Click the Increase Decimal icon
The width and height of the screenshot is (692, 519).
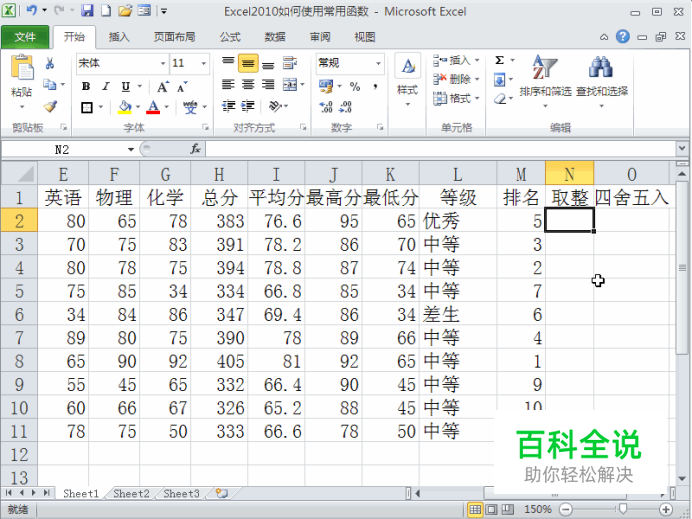click(x=326, y=107)
